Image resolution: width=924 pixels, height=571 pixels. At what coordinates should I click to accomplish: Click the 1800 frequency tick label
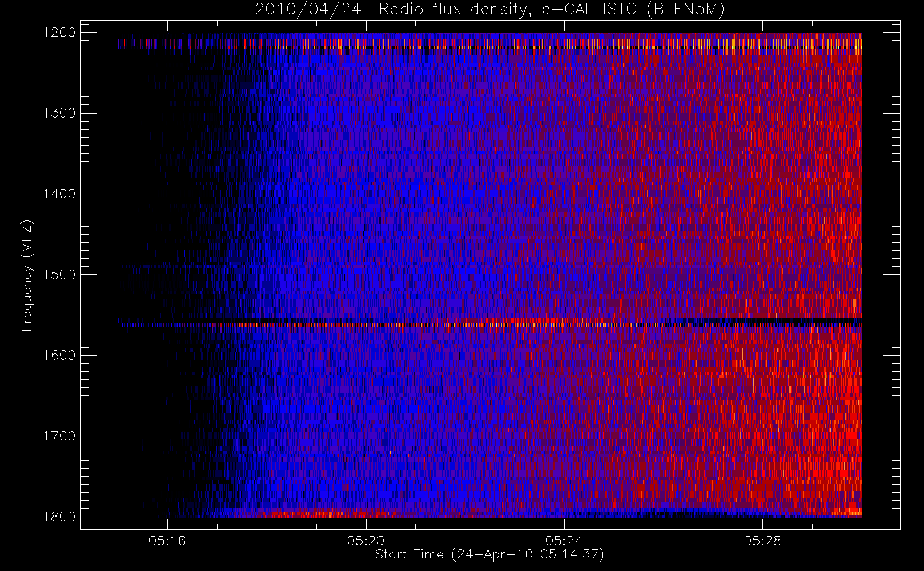[x=59, y=517]
